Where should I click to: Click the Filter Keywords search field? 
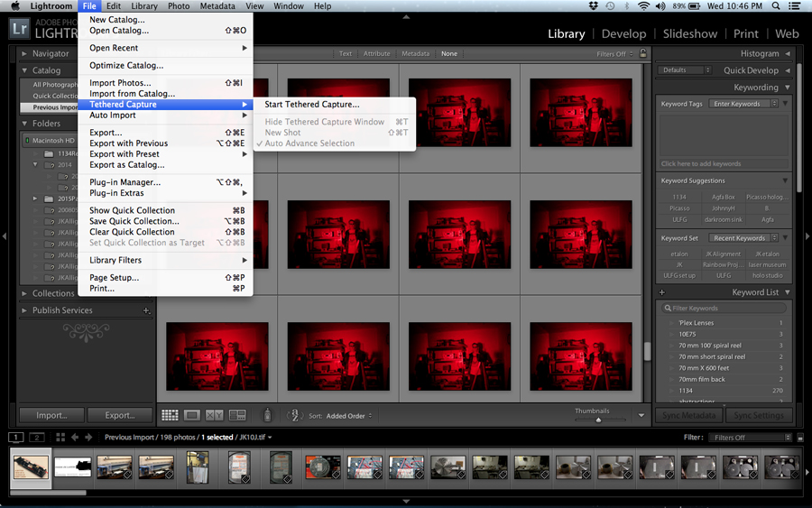722,309
